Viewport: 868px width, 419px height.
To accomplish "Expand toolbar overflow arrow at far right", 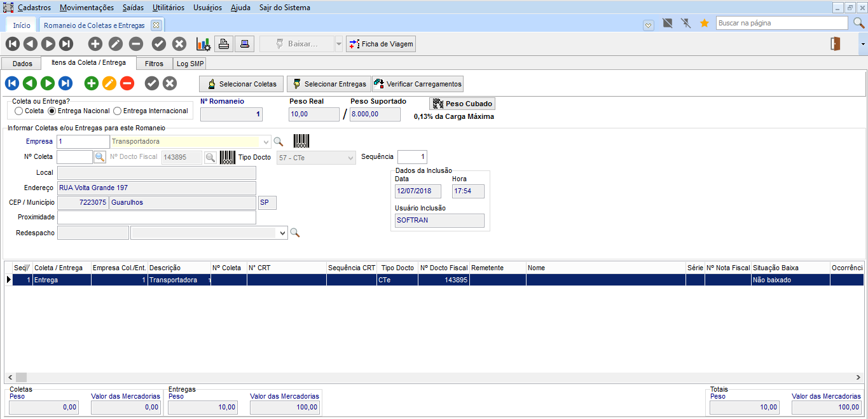I will point(863,44).
